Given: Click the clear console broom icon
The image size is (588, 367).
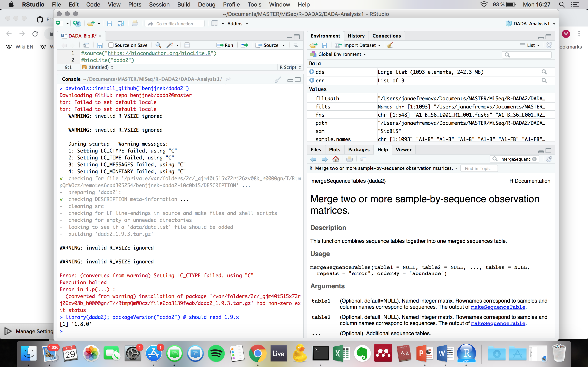Looking at the screenshot, I should point(277,79).
